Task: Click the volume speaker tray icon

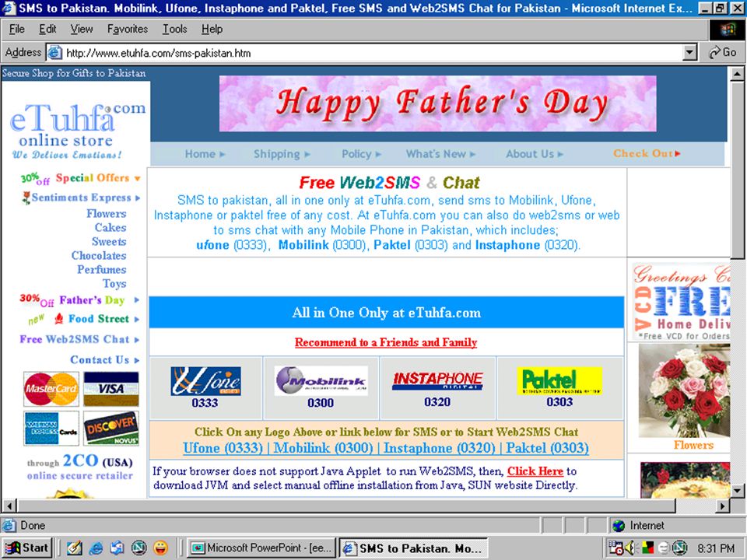Action: pyautogui.click(x=630, y=548)
